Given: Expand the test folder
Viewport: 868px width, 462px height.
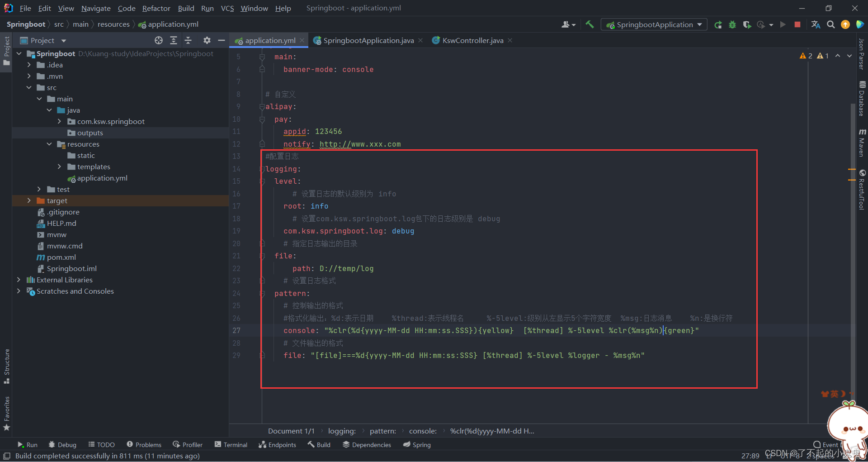Looking at the screenshot, I should pos(39,189).
